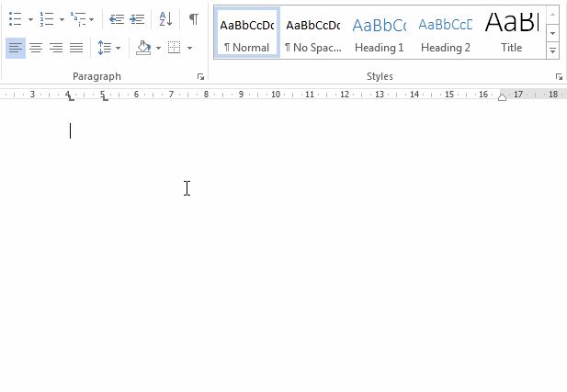567x392 pixels.
Task: Open the shading color dropdown arrow
Action: pyautogui.click(x=158, y=48)
